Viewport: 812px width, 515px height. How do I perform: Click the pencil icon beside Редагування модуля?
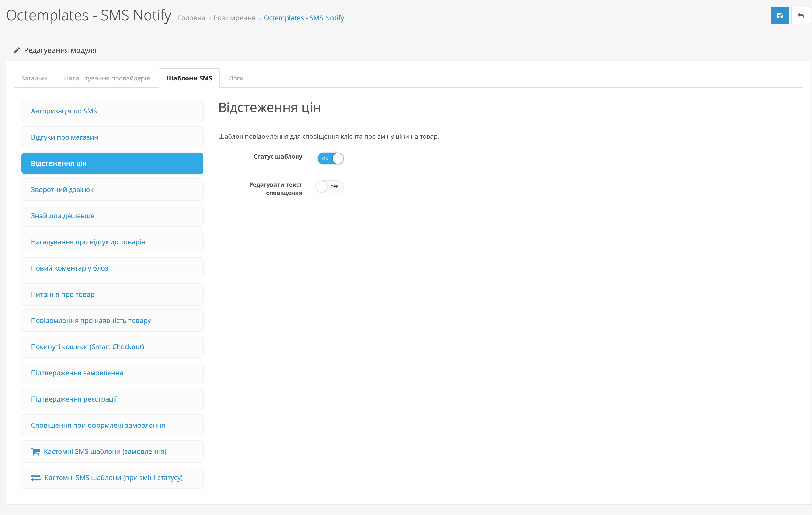click(x=16, y=51)
